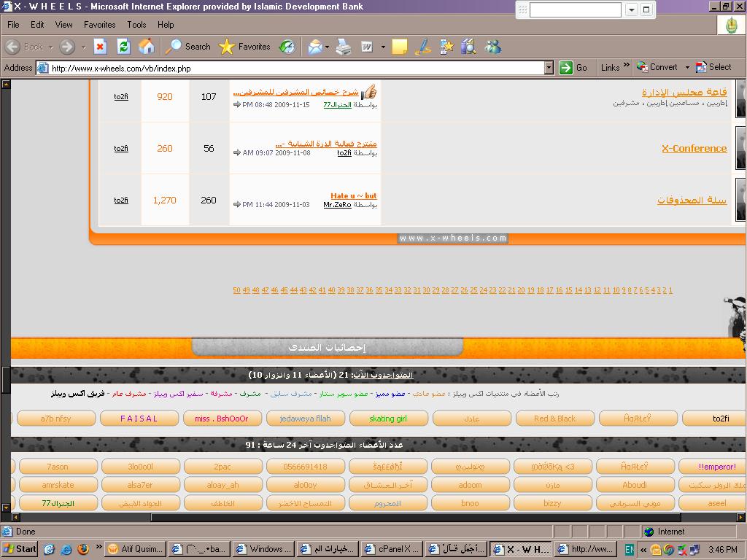Refresh the page using toolbar icon
This screenshot has width=747, height=560.
coord(123,47)
